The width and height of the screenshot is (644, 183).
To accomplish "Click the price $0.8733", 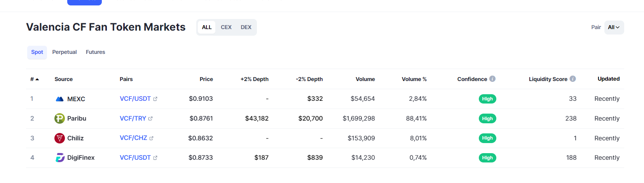I will (x=201, y=158).
